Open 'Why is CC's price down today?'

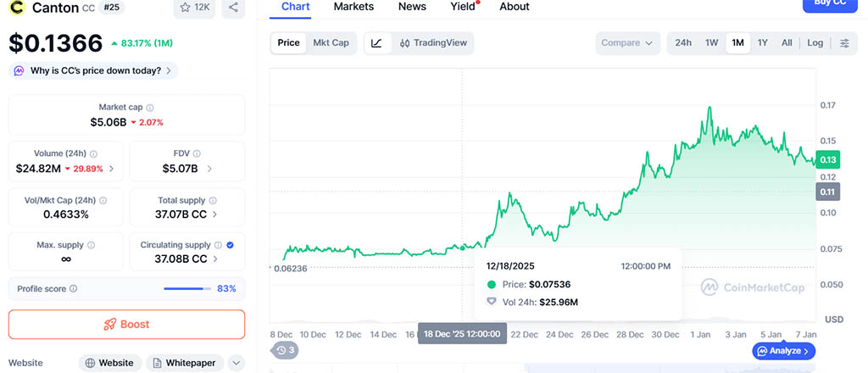pos(93,71)
